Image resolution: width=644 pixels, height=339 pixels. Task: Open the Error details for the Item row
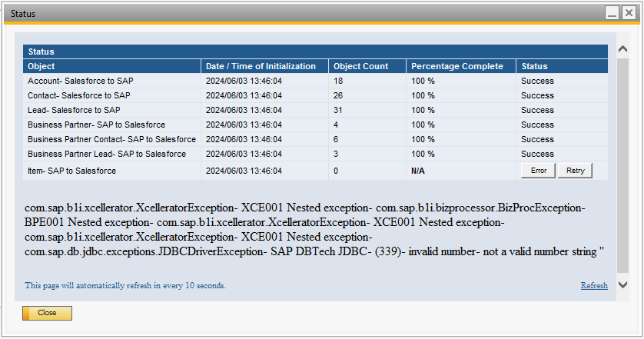[x=539, y=171]
